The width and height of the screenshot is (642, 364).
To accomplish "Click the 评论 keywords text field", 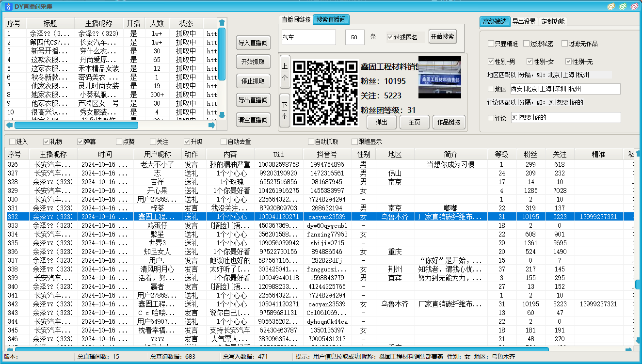I will point(565,118).
